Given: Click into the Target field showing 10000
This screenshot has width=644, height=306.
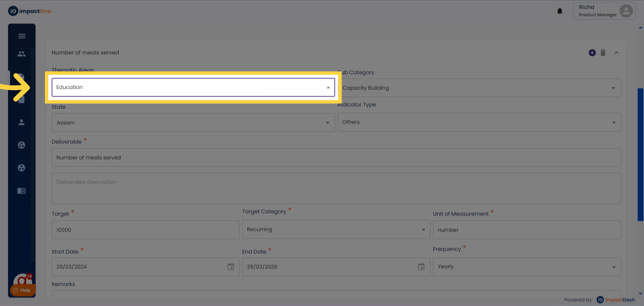Looking at the screenshot, I should point(146,230).
